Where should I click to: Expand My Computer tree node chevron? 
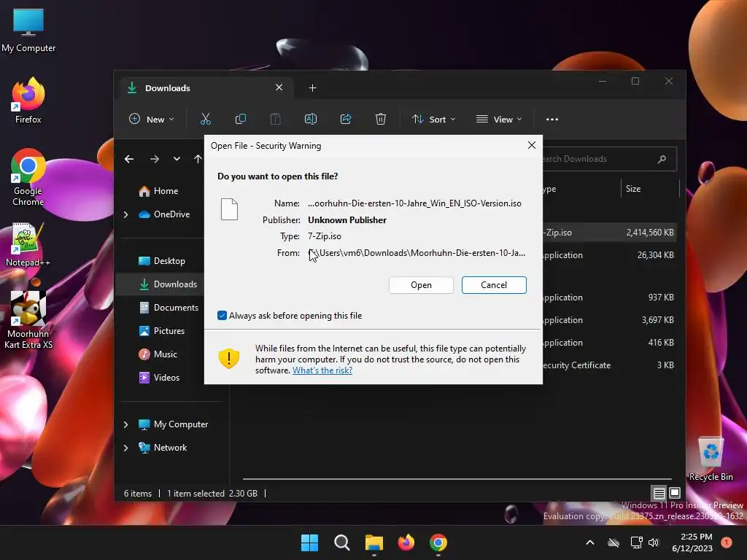click(x=125, y=424)
